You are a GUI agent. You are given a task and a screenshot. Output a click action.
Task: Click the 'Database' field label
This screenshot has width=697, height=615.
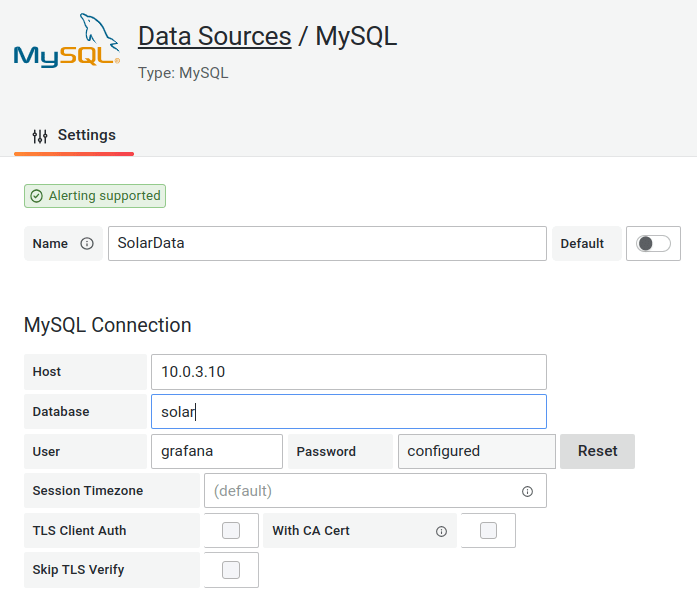point(61,411)
